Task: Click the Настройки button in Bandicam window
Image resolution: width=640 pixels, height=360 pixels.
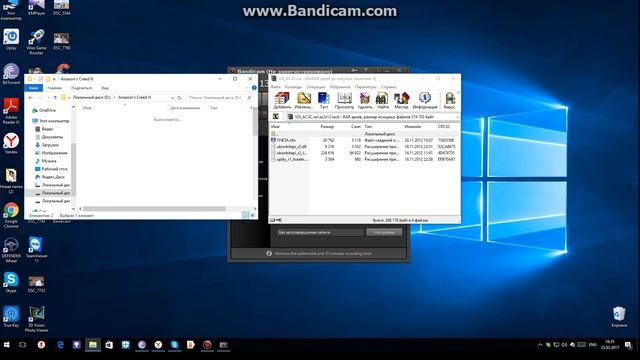Action: pos(384,232)
